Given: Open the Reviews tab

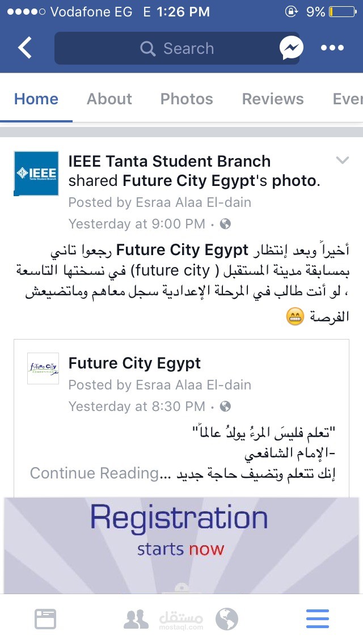Looking at the screenshot, I should [x=273, y=99].
